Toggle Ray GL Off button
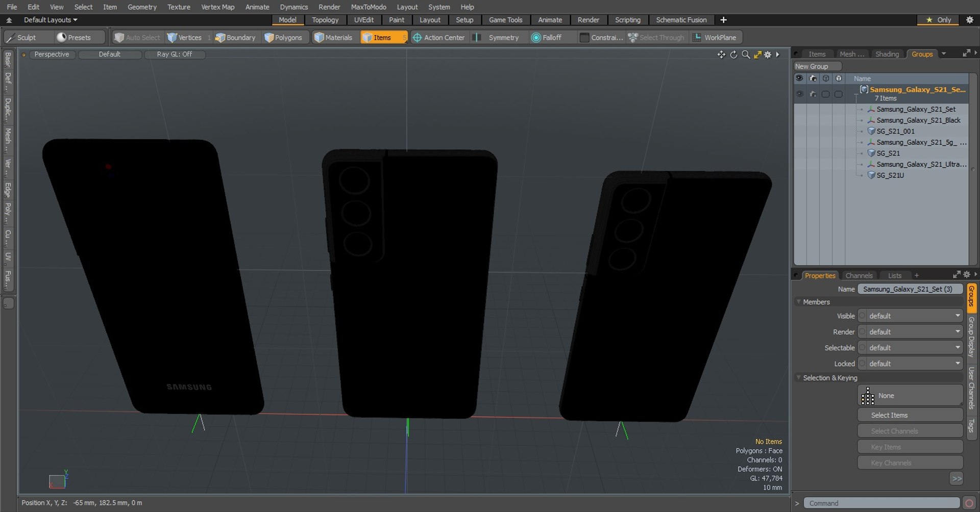The height and width of the screenshot is (512, 980). [175, 54]
